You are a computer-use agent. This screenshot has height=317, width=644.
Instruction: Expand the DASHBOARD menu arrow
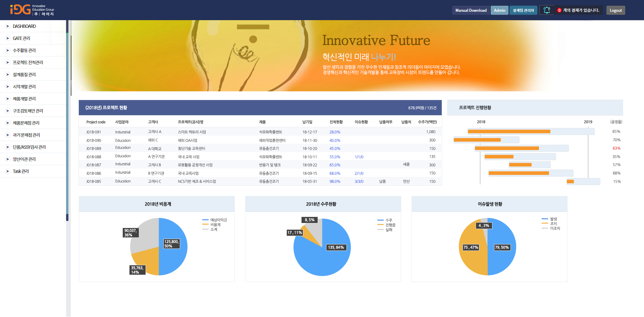coord(8,26)
